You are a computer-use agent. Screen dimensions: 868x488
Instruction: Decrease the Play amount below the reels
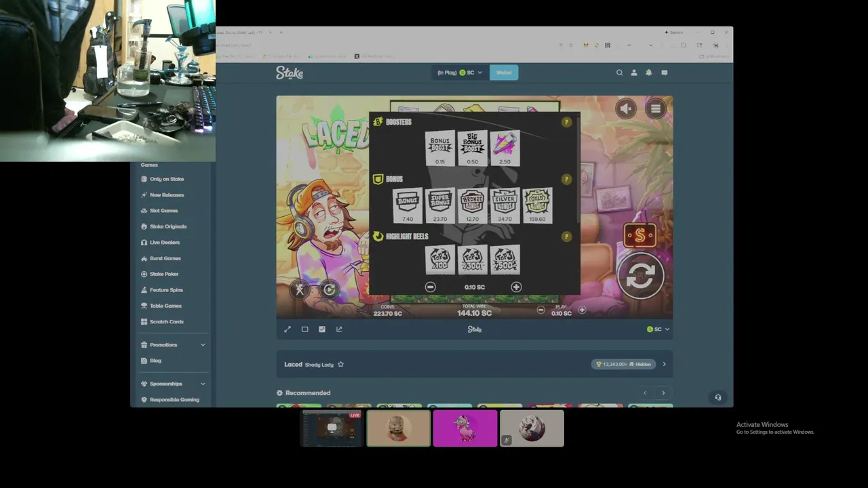[x=540, y=310]
